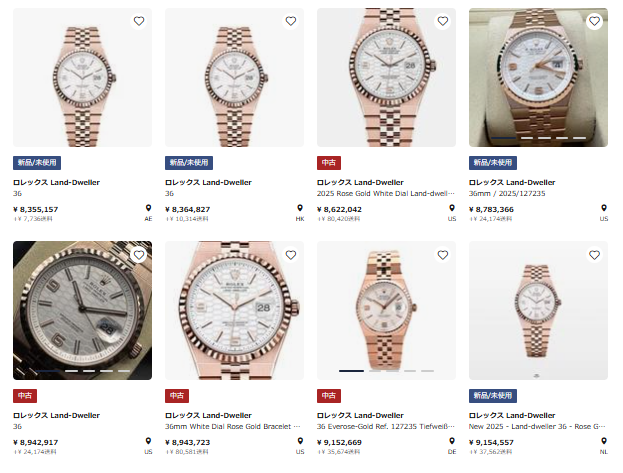Save the ¥8,622,042 watch to favorites
This screenshot has height=473, width=623.
[x=442, y=21]
